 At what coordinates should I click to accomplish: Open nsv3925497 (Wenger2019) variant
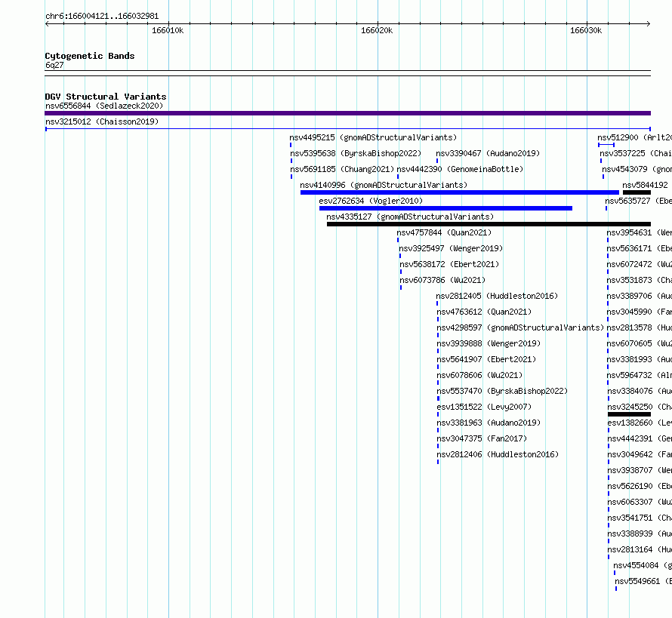tap(451, 248)
